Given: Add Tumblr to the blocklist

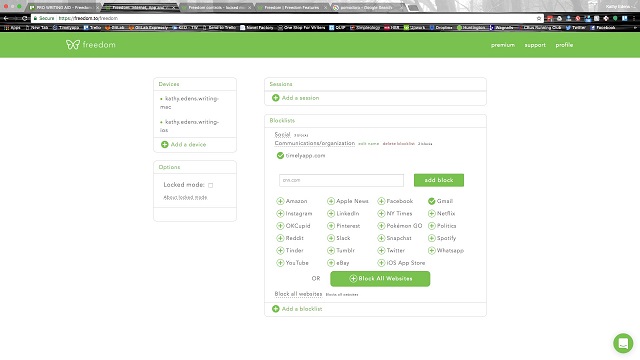Looking at the screenshot, I should [331, 251].
